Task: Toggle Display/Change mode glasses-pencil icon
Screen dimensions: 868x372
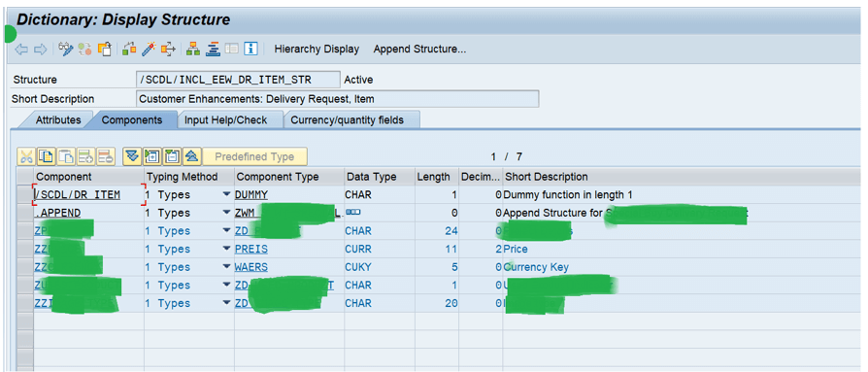Action: tap(65, 50)
